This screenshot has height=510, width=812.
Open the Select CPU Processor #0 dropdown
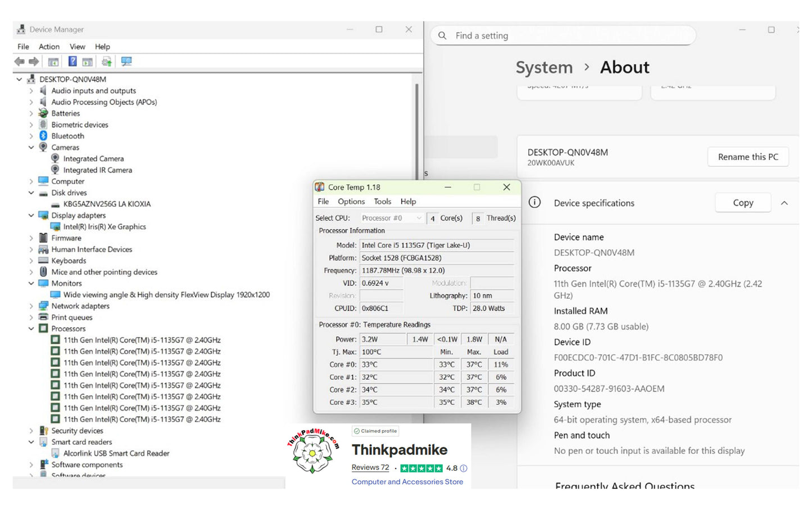tap(392, 218)
